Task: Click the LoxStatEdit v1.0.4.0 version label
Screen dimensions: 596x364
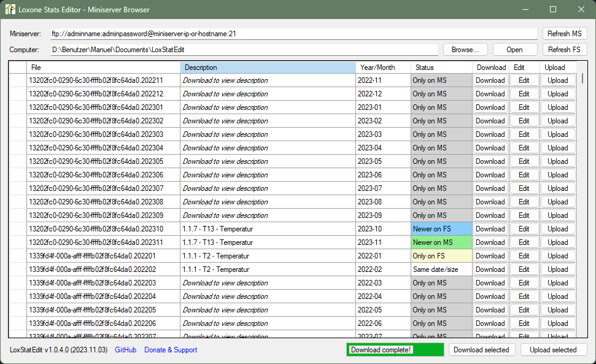Action: point(58,350)
